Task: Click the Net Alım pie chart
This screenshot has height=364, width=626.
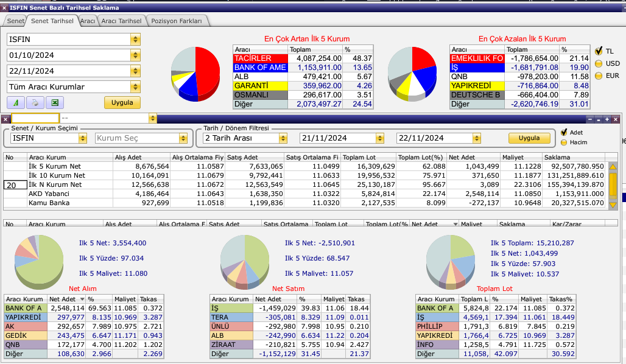Action: [39, 261]
